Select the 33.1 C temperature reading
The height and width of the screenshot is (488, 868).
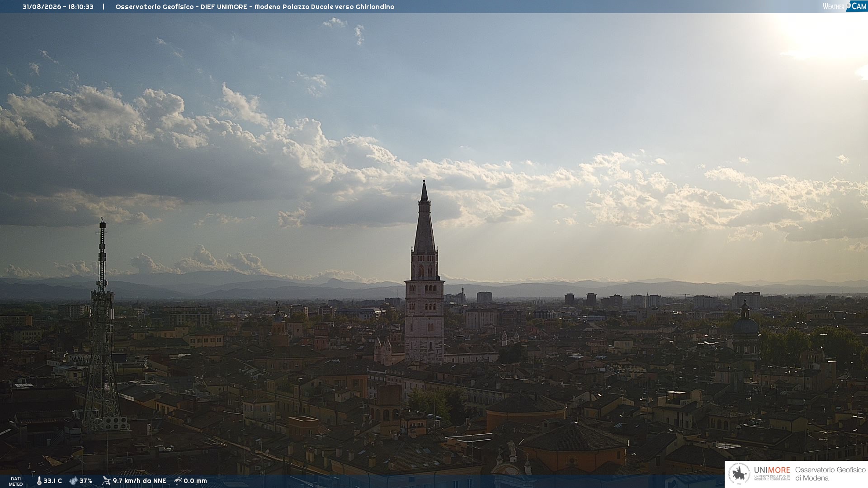(x=52, y=481)
